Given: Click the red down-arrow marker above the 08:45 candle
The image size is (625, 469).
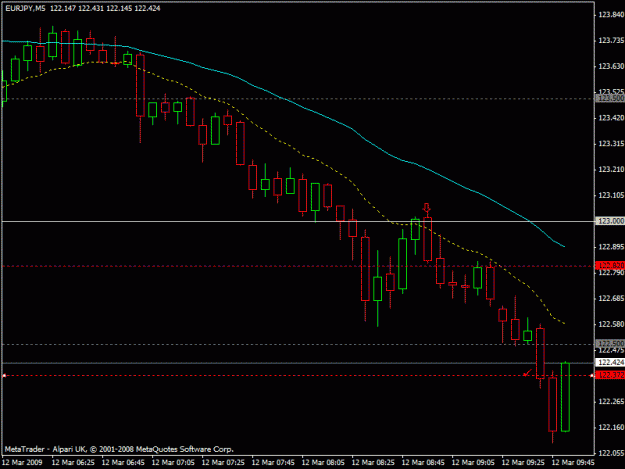Looking at the screenshot, I should point(427,209).
